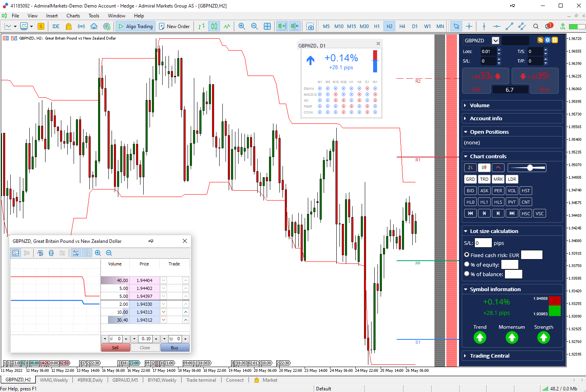Open the GBPNZD symbol dropdown
586x392 pixels.
pos(495,40)
